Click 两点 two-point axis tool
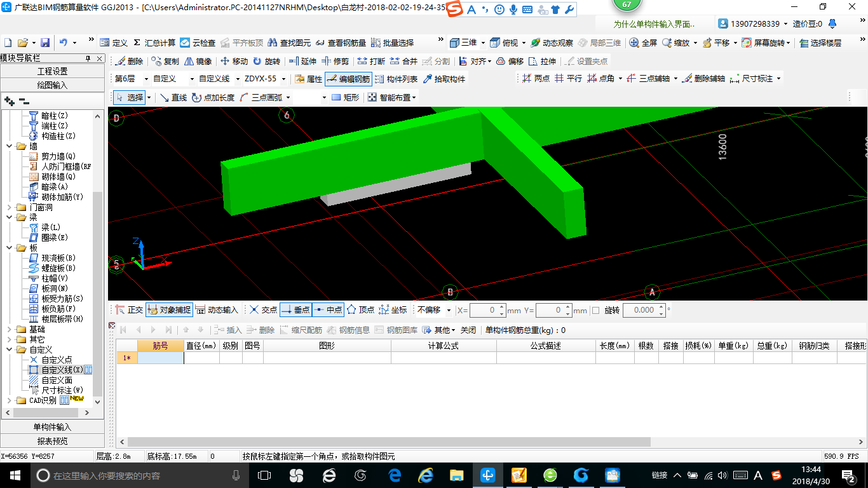The image size is (868, 488). [536, 78]
